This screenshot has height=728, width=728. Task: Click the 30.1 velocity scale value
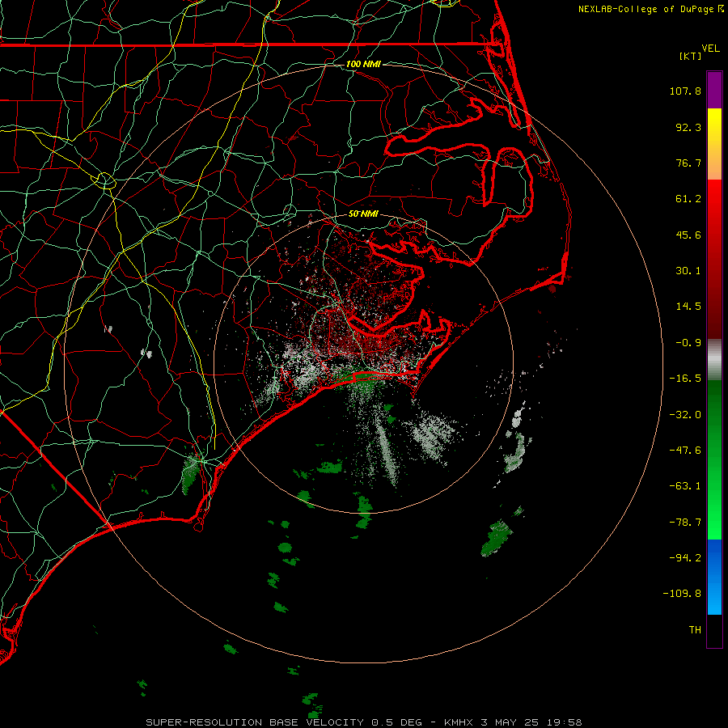(x=688, y=271)
